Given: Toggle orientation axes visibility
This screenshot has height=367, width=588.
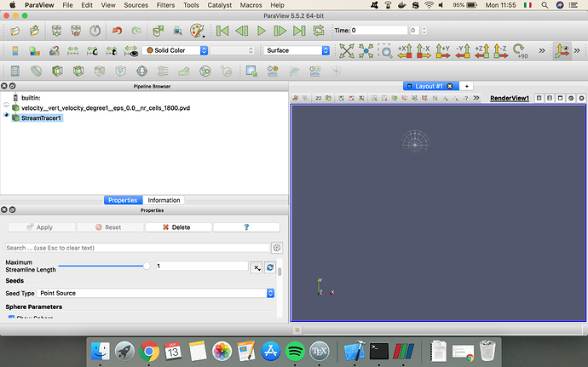Looking at the screenshot, I should coord(562,50).
